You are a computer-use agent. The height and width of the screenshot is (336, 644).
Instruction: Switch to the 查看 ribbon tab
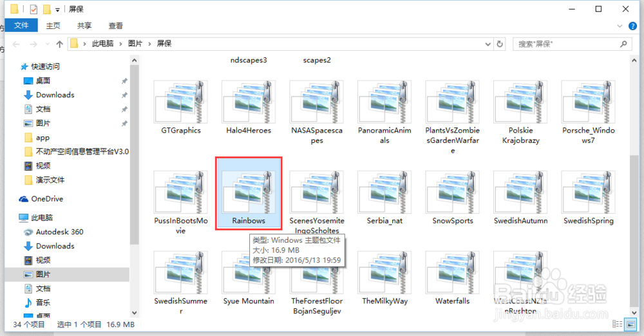click(115, 26)
